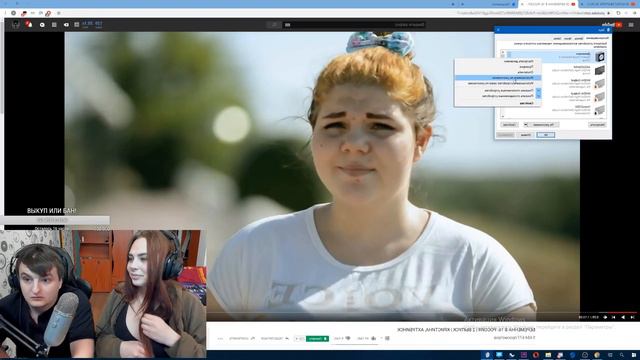Open Chrome from the taskbar
This screenshot has height=360, width=640.
597,354
